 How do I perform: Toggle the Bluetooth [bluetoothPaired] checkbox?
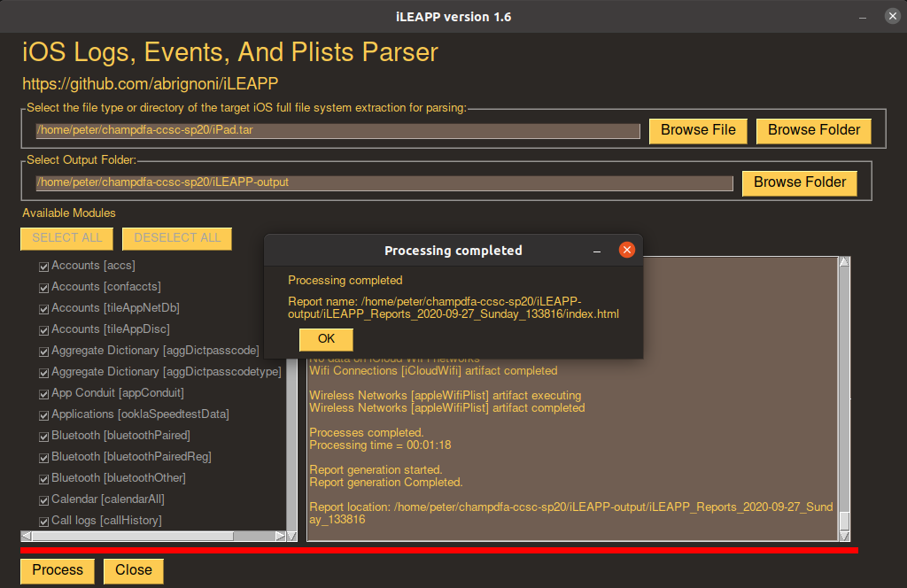(x=43, y=436)
